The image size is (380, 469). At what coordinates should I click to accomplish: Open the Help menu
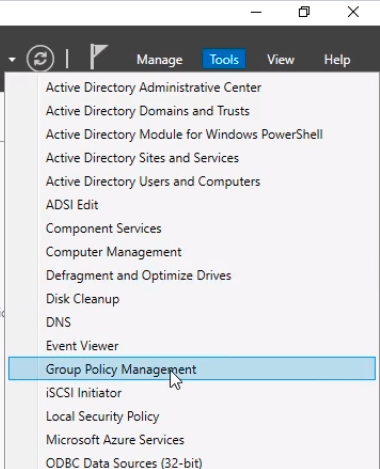337,60
